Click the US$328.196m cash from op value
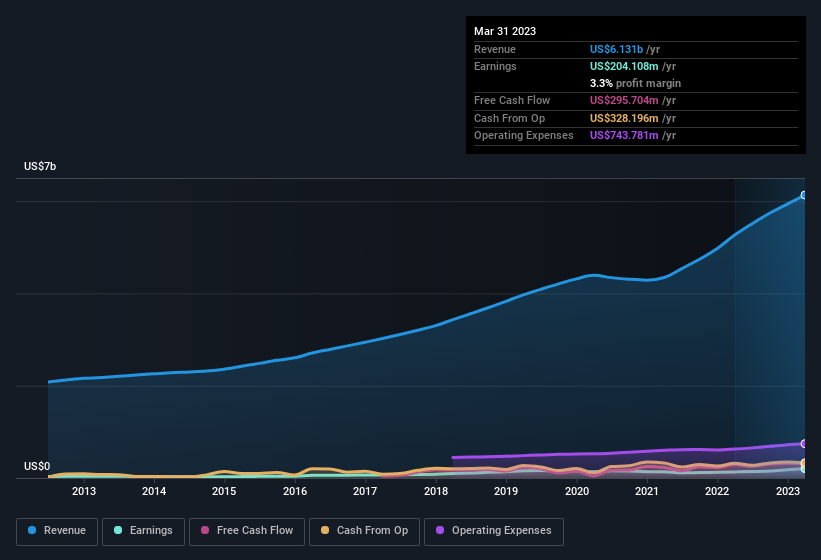The height and width of the screenshot is (560, 821). 624,118
